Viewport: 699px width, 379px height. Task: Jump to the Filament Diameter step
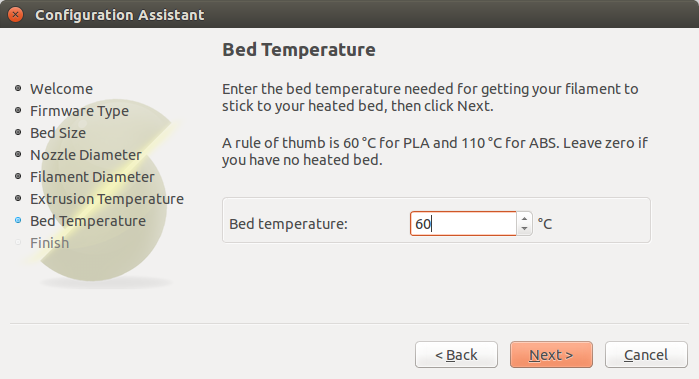(92, 177)
